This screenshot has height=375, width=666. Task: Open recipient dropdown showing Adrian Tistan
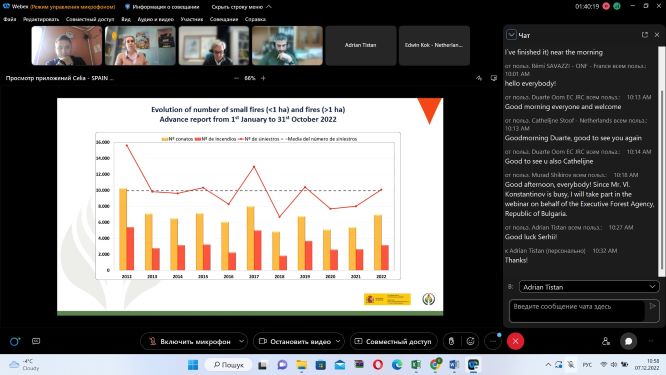point(589,287)
